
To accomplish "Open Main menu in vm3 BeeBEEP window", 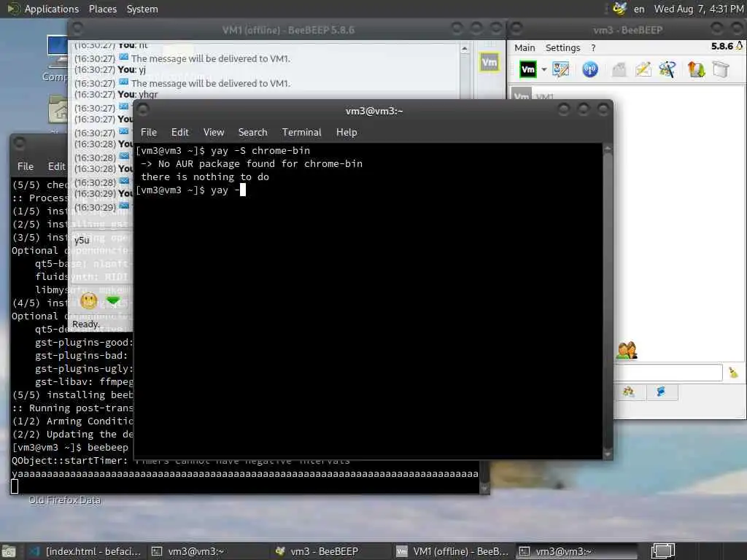I will pos(525,47).
